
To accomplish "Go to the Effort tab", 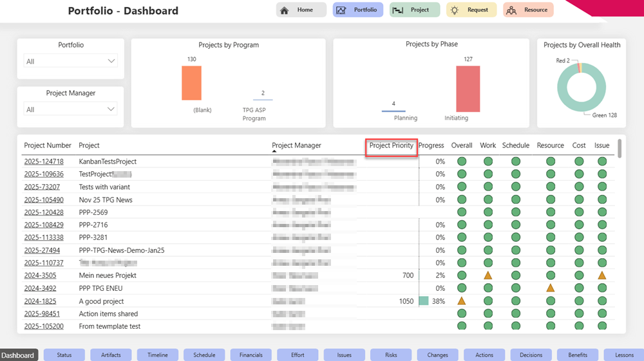I will (x=298, y=355).
